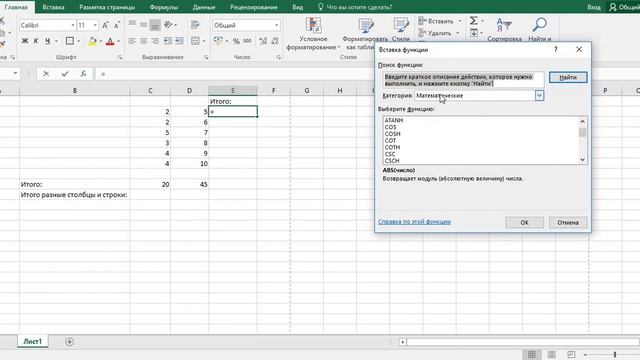Click Вход sign-in link

pos(593,7)
